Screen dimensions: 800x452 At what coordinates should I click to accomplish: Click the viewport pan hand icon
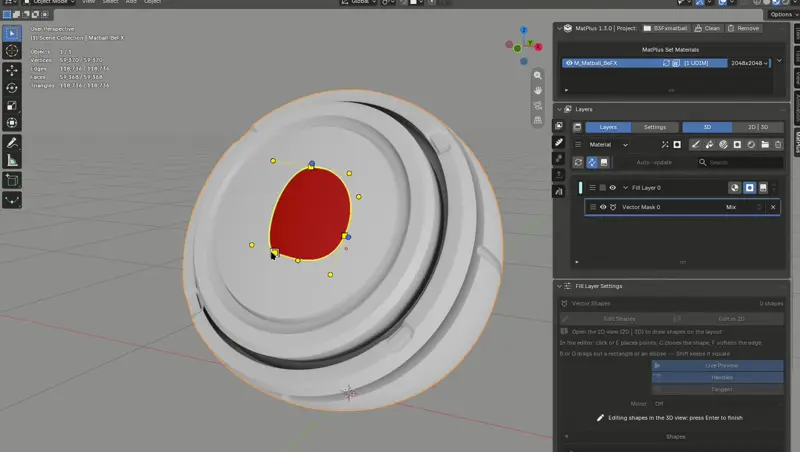[538, 90]
